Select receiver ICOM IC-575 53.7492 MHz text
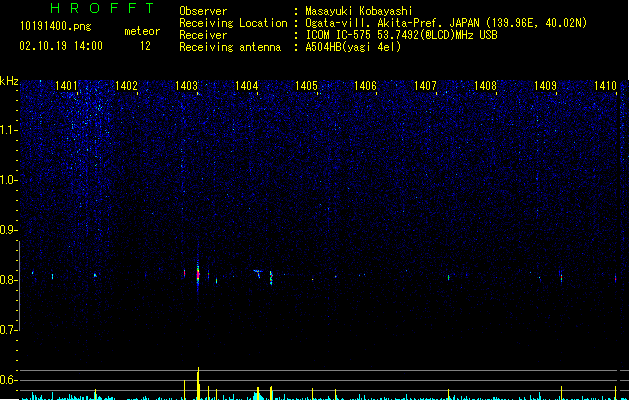 click(401, 35)
